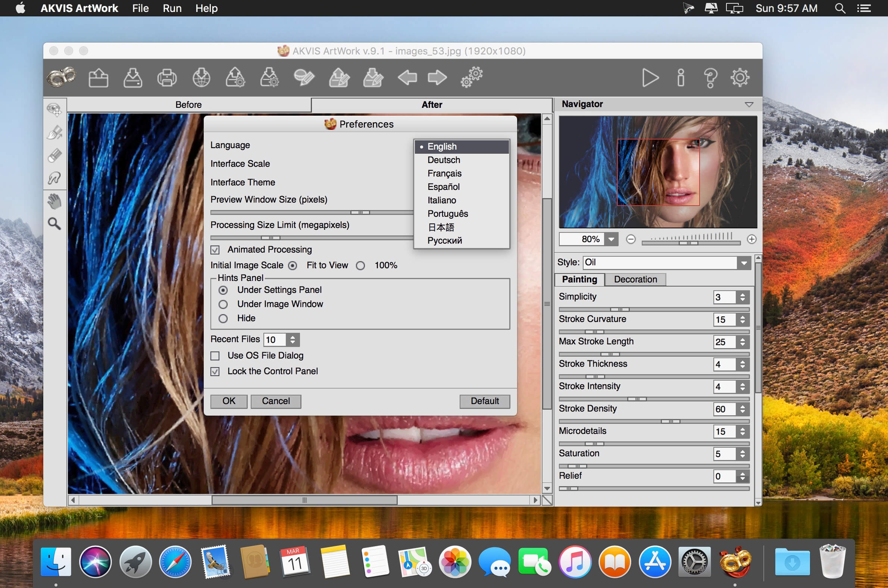Choose Deutsch in the language list

[462, 160]
